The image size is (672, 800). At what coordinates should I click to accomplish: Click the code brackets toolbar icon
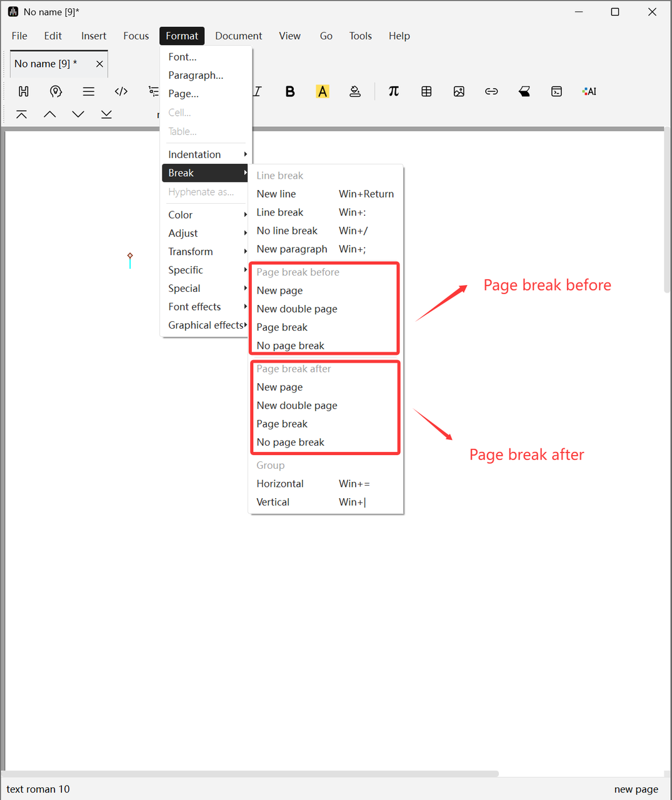(x=121, y=92)
